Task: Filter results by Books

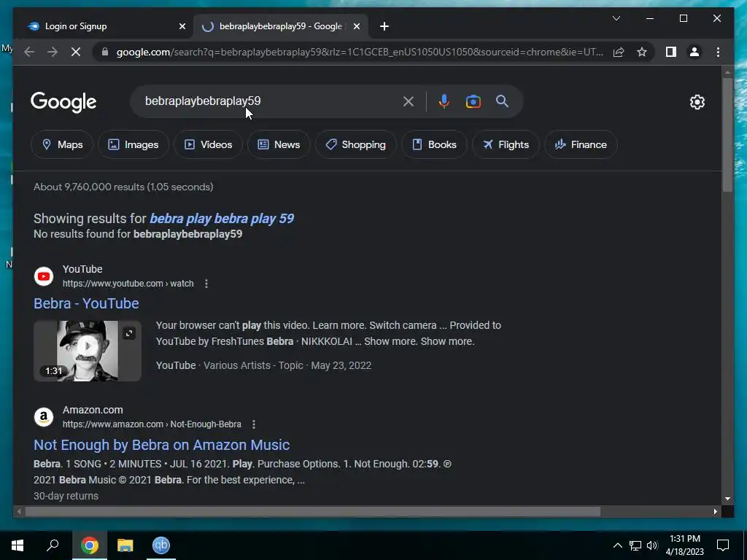Action: pyautogui.click(x=434, y=144)
